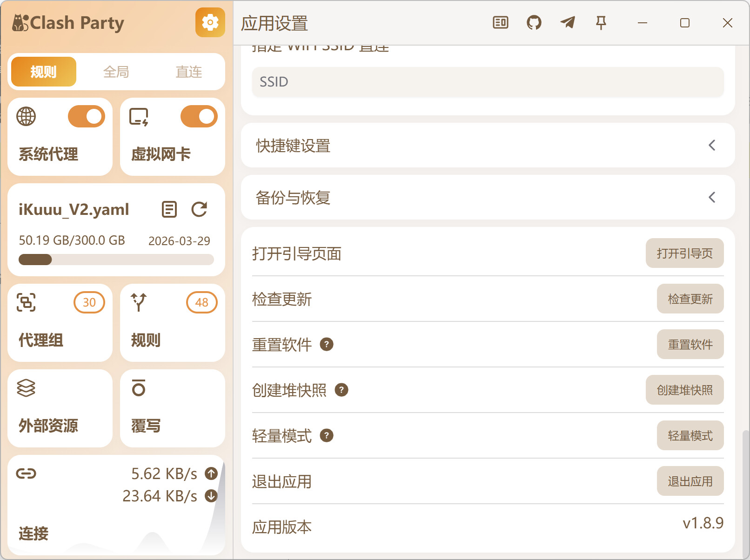Screen dimensions: 750x560
Task: Click the 打开引导页 button
Action: click(685, 253)
